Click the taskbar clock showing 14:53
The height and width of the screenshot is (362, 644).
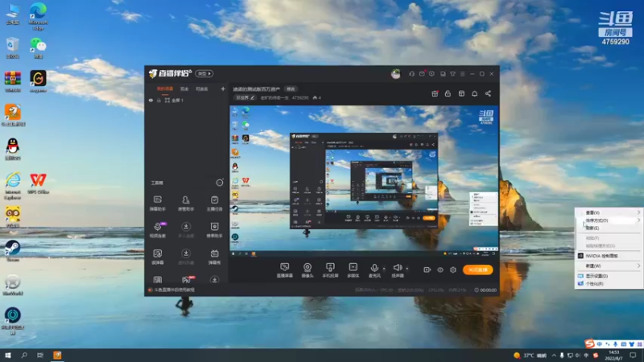point(613,356)
